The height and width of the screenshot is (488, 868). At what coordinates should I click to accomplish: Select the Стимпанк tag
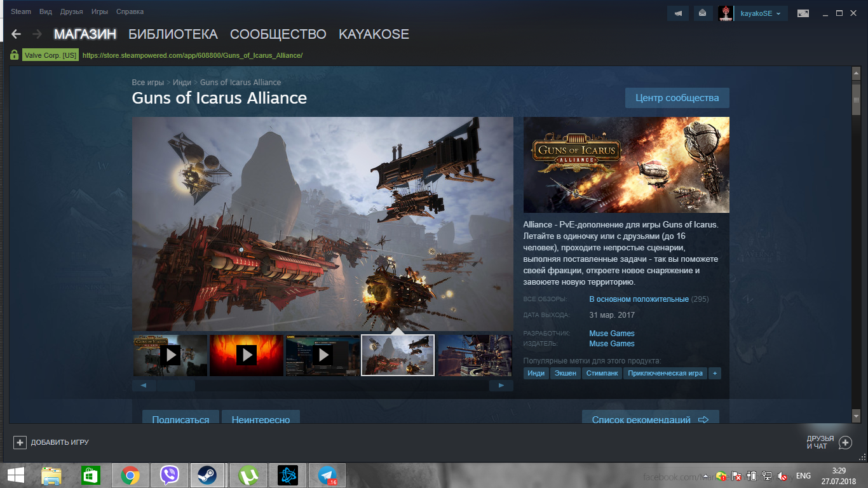tap(602, 373)
